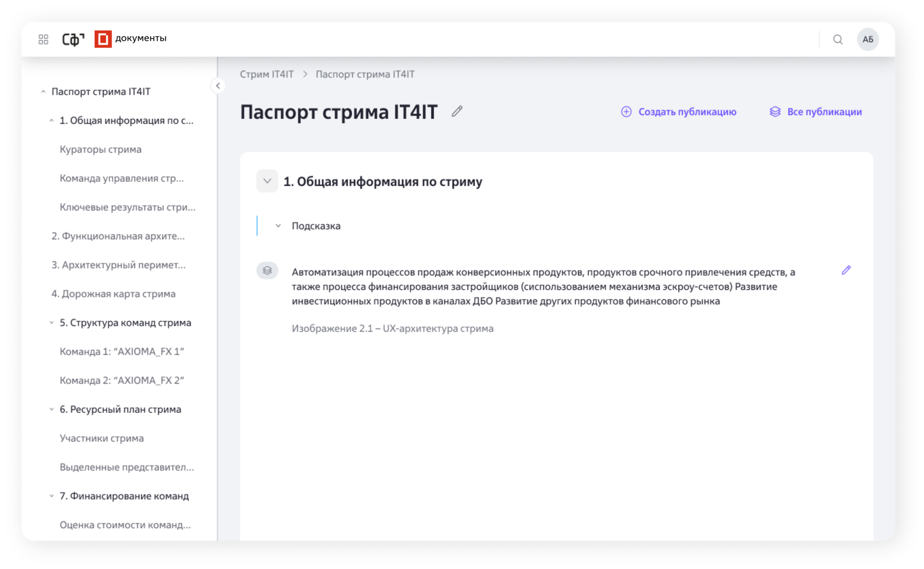Edit the title with the pencil icon
924x569 pixels.
pyautogui.click(x=457, y=112)
